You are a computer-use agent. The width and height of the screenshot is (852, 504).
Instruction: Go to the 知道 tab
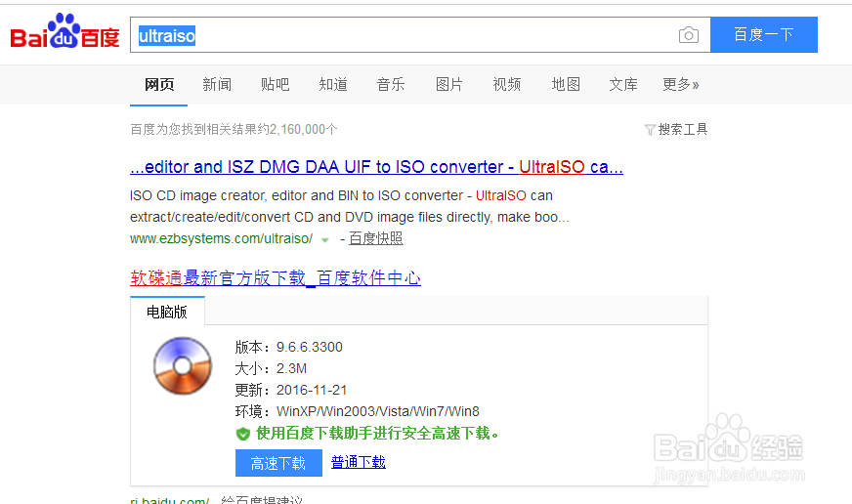(333, 84)
